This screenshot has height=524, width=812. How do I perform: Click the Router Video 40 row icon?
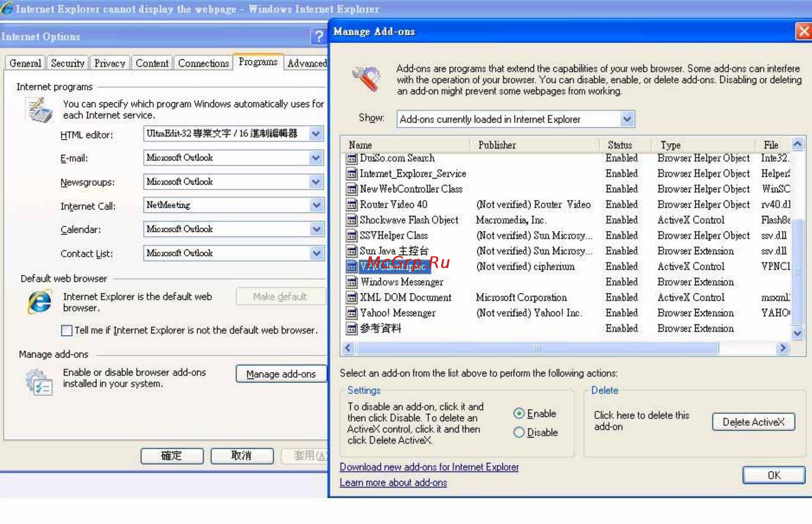click(351, 205)
